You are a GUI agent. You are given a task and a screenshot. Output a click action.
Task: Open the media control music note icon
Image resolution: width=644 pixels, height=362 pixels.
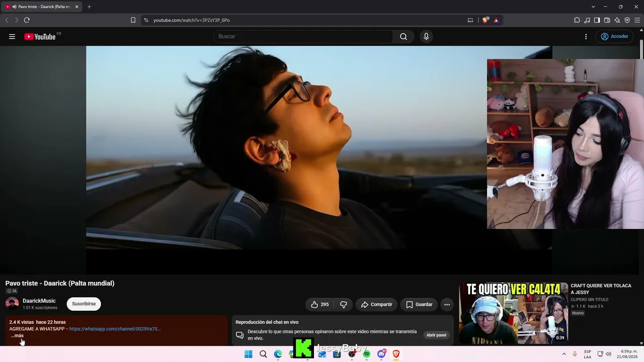[x=587, y=20]
